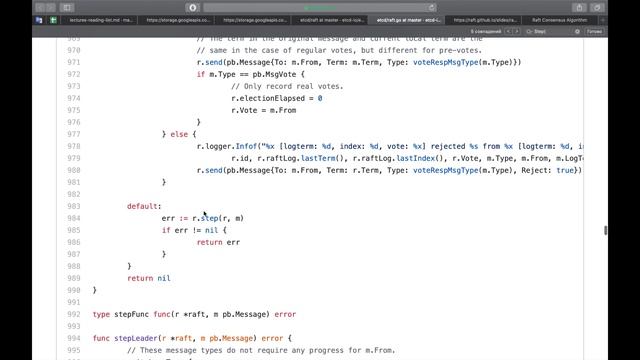Go forward with the Safari forward arrow
The height and width of the screenshot is (360, 640).
pos(51,7)
